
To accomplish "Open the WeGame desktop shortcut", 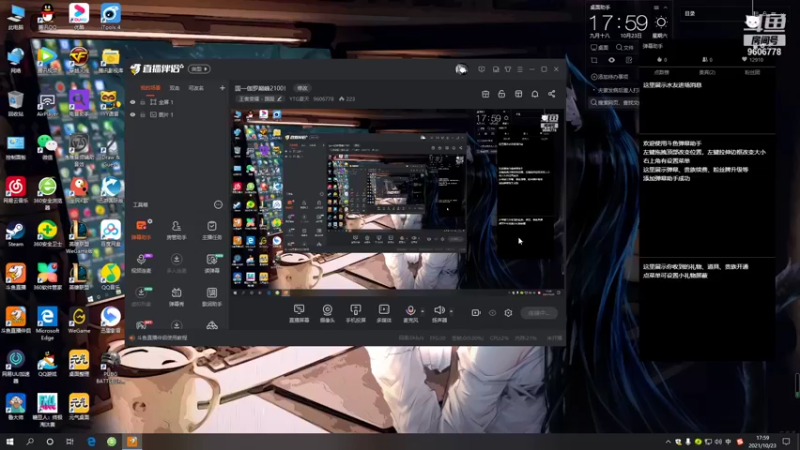I will [x=79, y=320].
